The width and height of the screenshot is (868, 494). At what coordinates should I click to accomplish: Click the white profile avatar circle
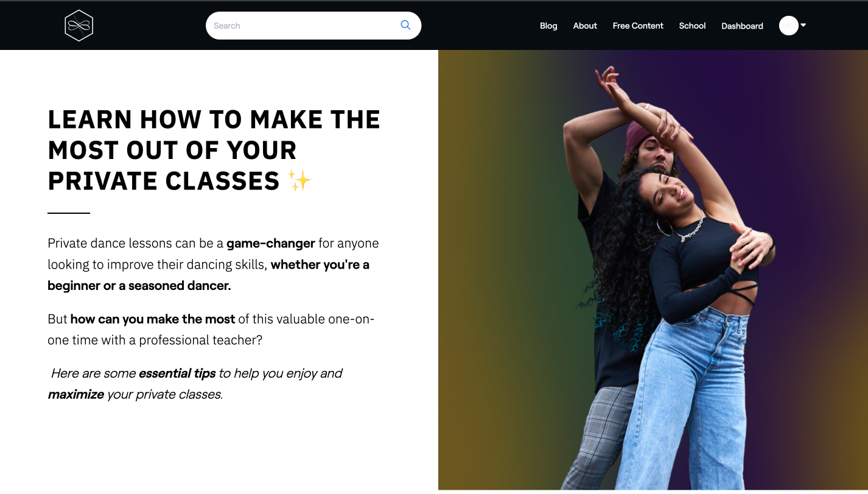point(788,26)
